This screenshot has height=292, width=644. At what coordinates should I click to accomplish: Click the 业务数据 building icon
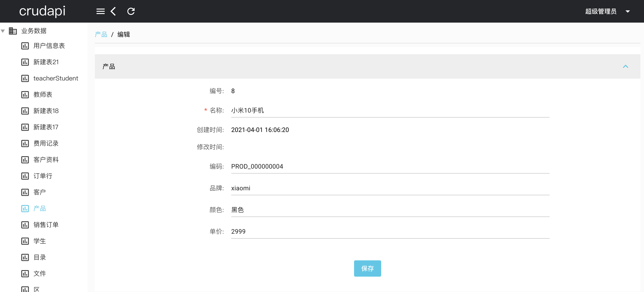[13, 31]
